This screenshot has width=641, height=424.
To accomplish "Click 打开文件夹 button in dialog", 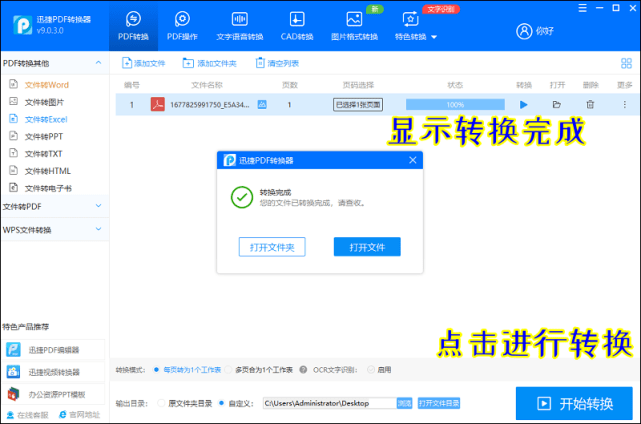I will click(272, 247).
